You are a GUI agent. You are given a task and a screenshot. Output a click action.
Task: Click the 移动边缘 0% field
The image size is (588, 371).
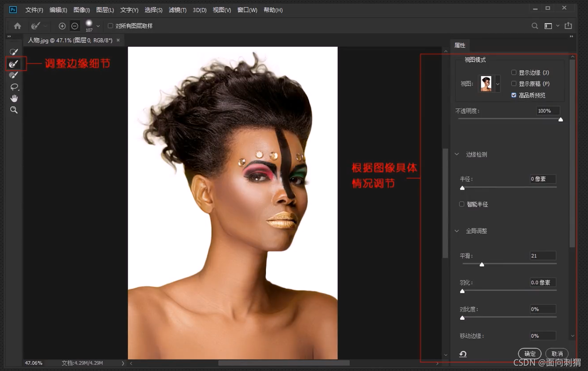[x=543, y=335]
